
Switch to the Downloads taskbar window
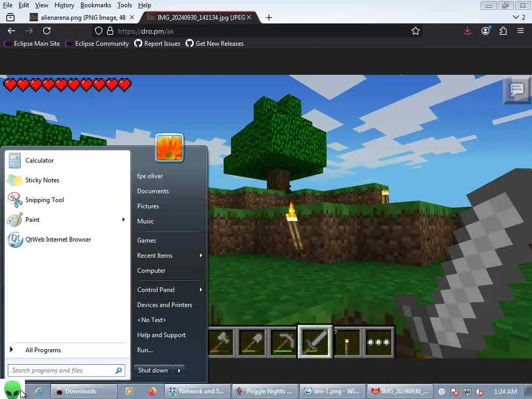pyautogui.click(x=84, y=391)
